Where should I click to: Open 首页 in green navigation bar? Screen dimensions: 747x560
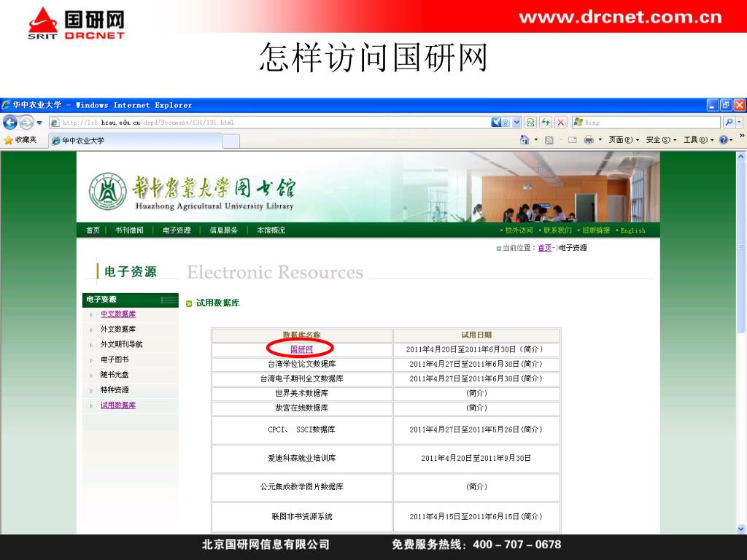[x=93, y=230]
